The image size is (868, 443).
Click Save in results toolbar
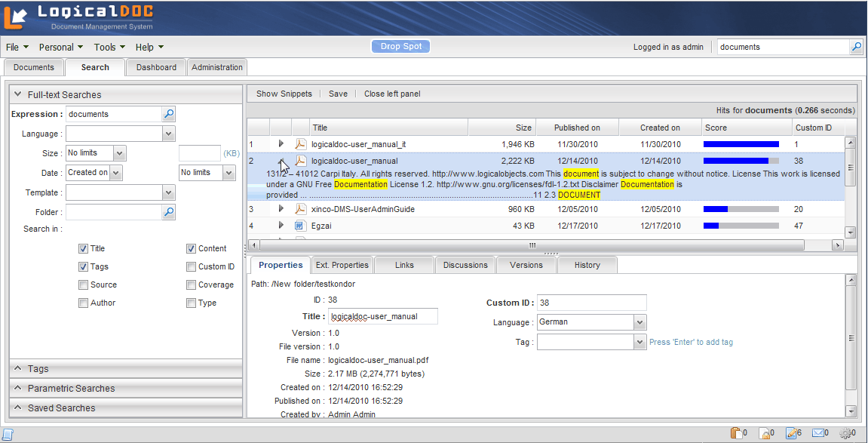coord(339,94)
